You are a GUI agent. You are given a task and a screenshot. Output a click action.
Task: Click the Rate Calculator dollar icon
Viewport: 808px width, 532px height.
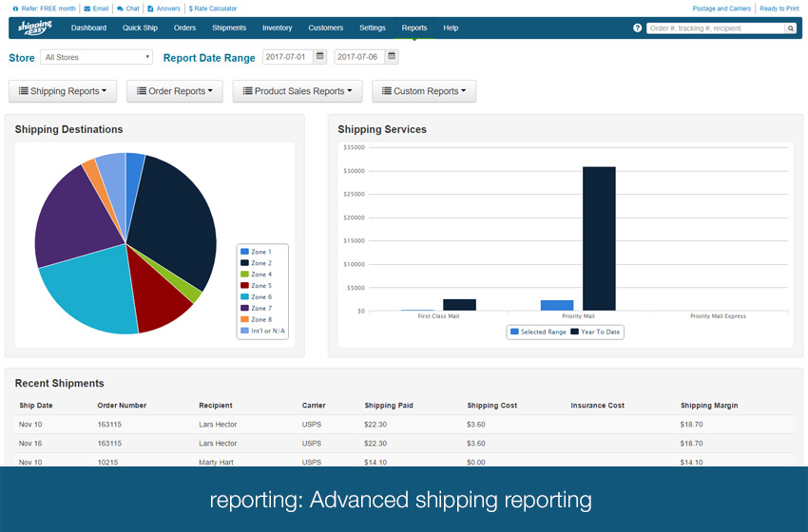[x=191, y=9]
